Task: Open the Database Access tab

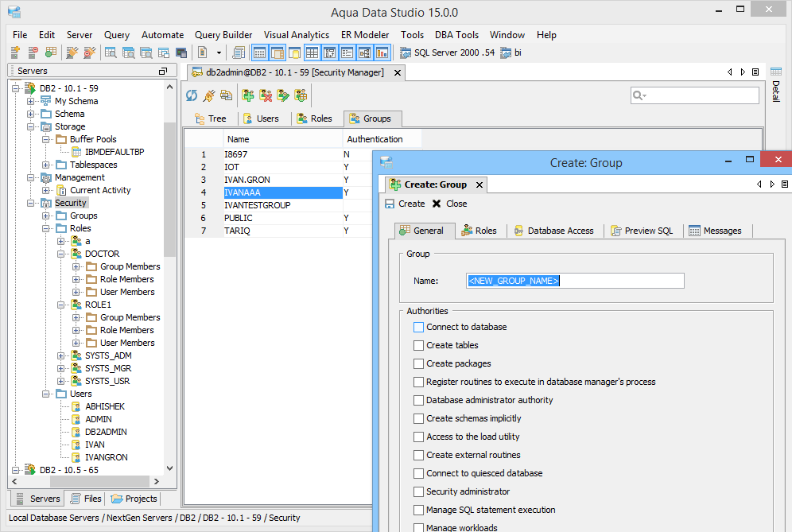Action: tap(554, 231)
